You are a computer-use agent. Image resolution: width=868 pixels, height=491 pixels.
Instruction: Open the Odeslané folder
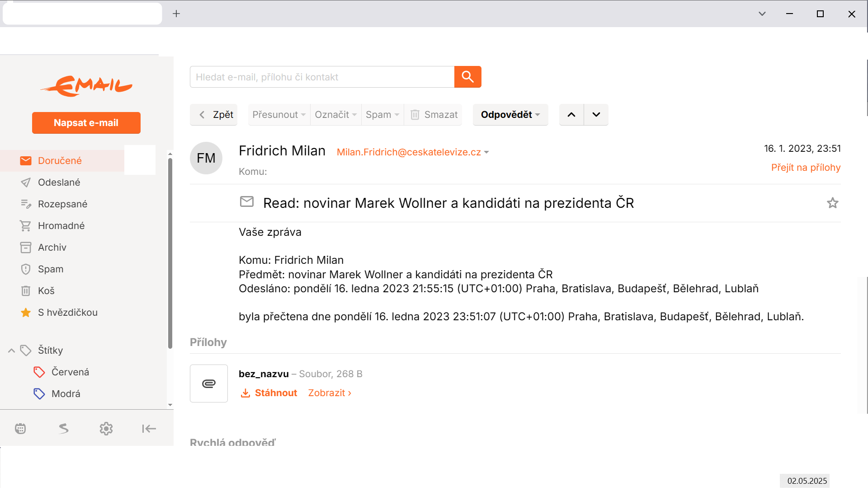coord(59,182)
